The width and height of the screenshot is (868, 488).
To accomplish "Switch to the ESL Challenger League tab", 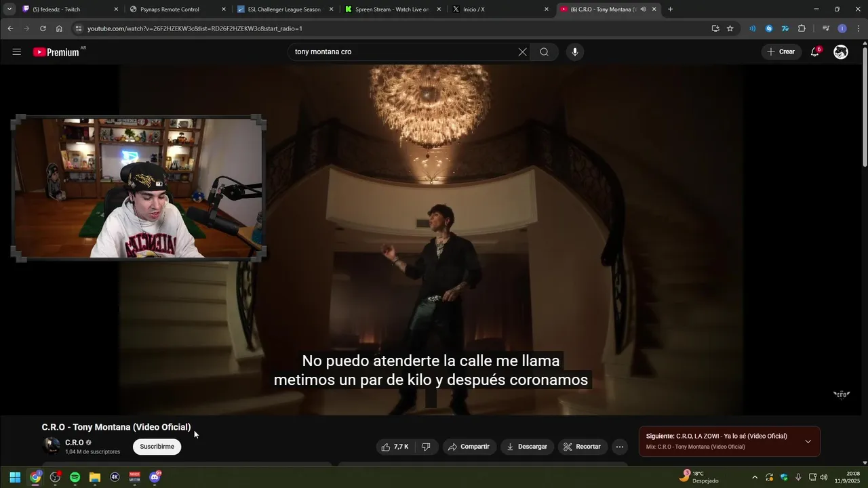I will pos(284,9).
